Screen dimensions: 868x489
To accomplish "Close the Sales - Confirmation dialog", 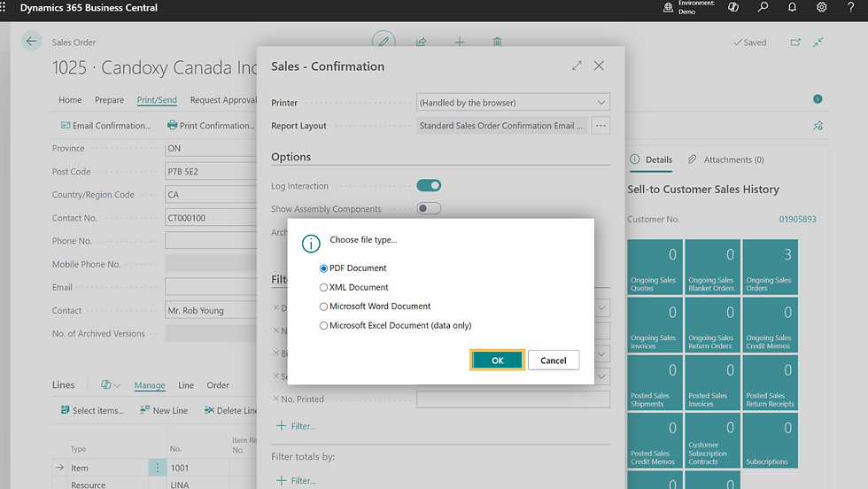I will (599, 66).
